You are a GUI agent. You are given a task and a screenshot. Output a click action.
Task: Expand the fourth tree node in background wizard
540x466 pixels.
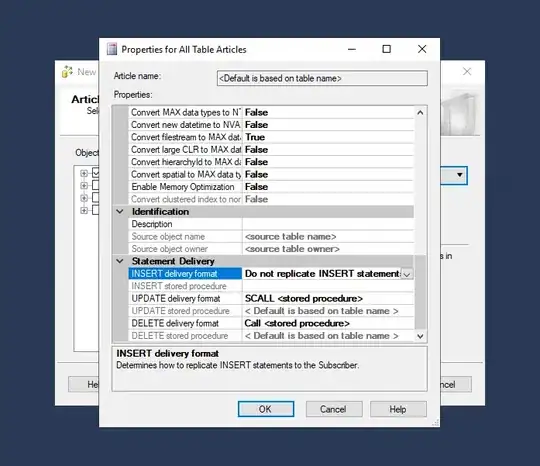click(x=84, y=210)
